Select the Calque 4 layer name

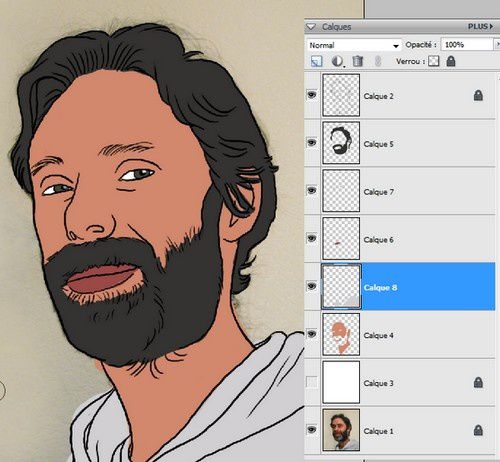(378, 335)
